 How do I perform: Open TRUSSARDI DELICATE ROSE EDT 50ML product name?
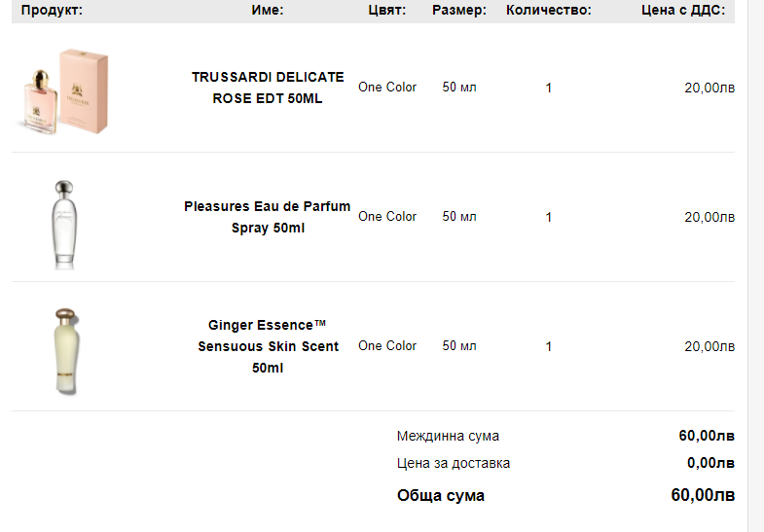coord(268,88)
